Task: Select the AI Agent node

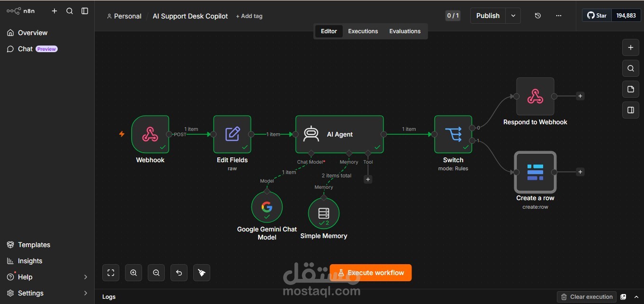Action: pyautogui.click(x=340, y=134)
